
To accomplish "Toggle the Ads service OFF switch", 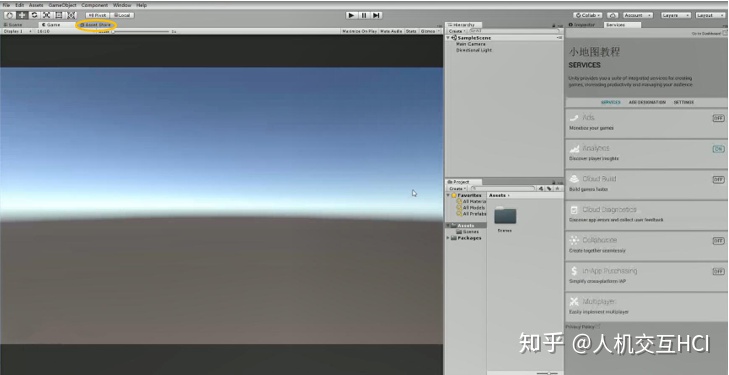I will pos(718,118).
